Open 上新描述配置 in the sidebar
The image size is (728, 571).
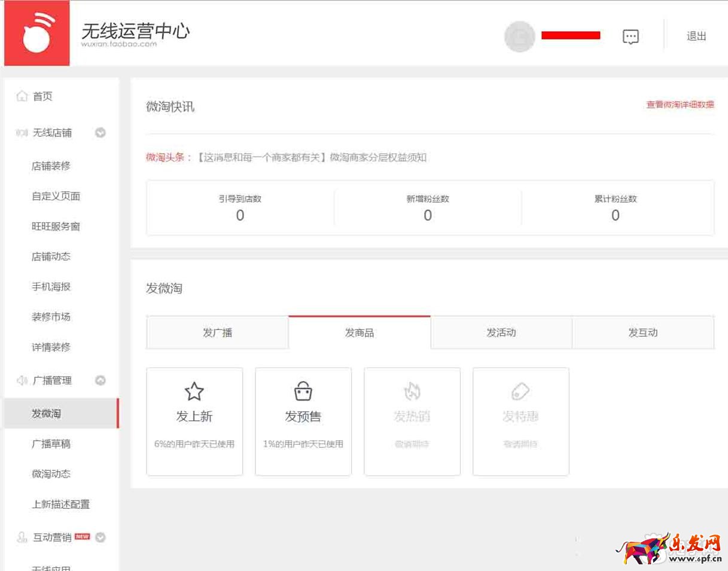60,504
